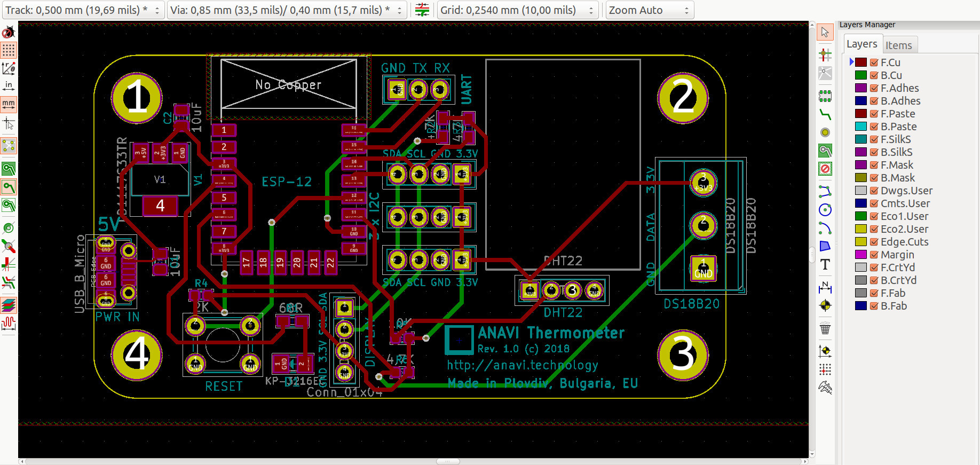
Task: Select the arrow cursor tool
Action: pos(825,32)
